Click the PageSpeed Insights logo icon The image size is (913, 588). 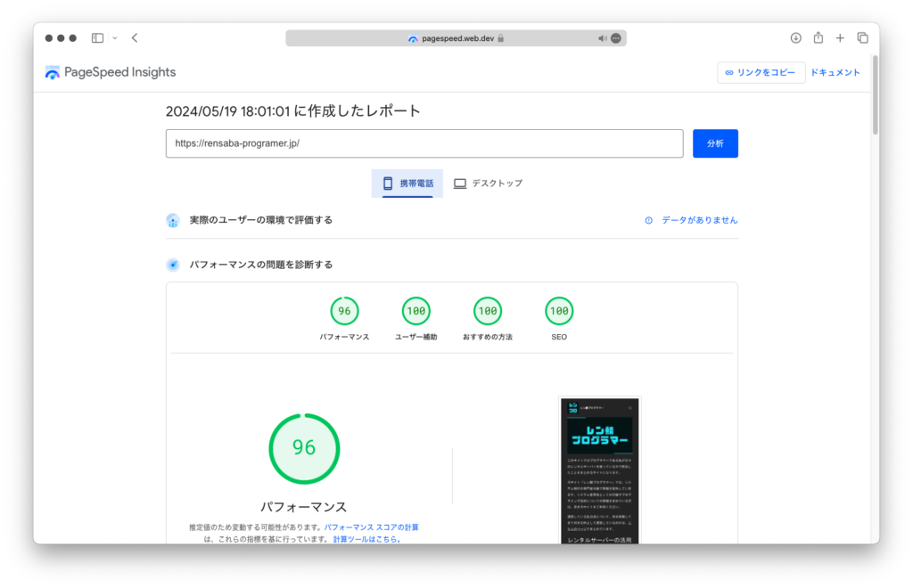pyautogui.click(x=53, y=73)
